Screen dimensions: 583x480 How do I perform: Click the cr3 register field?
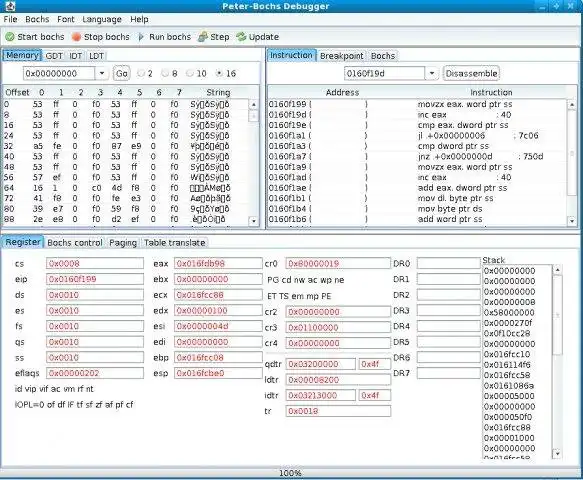[338, 328]
